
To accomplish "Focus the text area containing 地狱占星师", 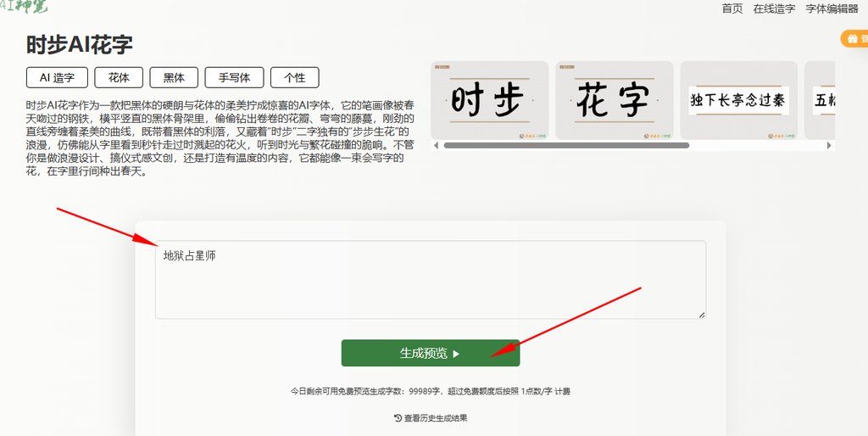I will [431, 280].
